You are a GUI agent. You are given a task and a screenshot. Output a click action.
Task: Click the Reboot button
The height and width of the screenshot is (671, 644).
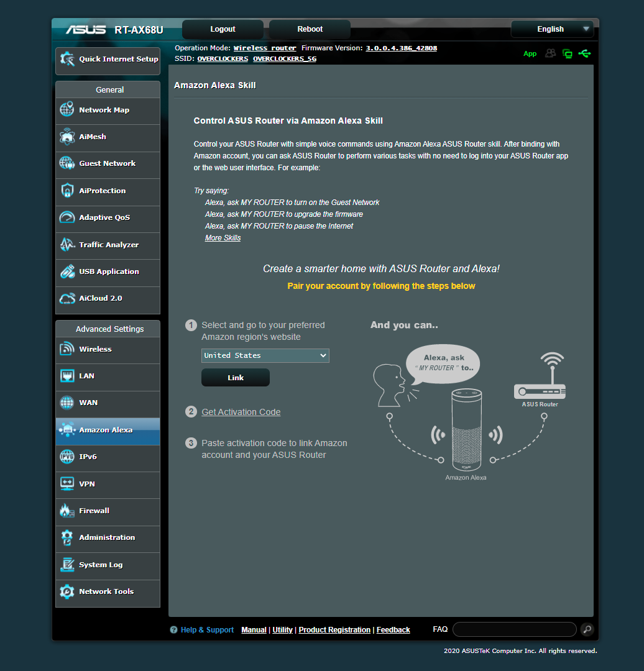click(310, 29)
